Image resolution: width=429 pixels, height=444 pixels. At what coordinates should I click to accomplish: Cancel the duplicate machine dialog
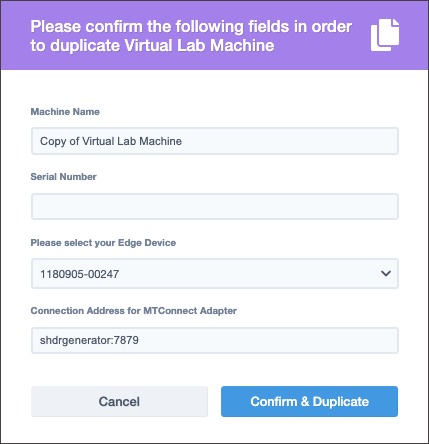point(119,401)
